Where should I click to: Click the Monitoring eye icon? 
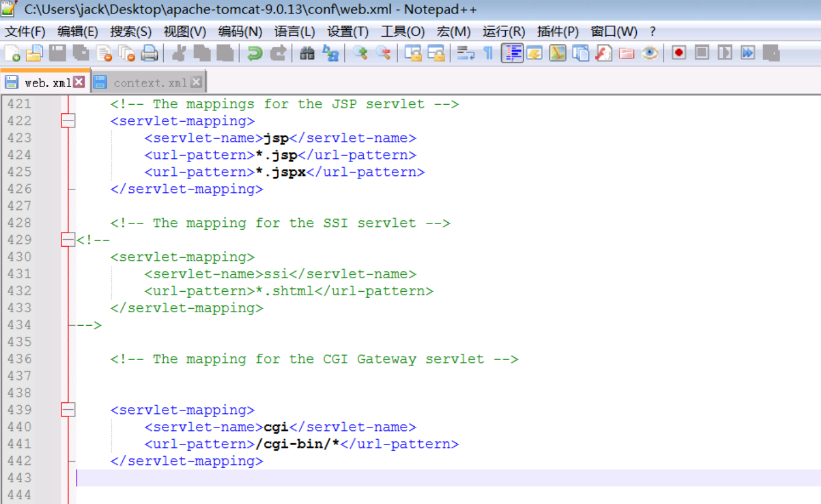(x=649, y=53)
